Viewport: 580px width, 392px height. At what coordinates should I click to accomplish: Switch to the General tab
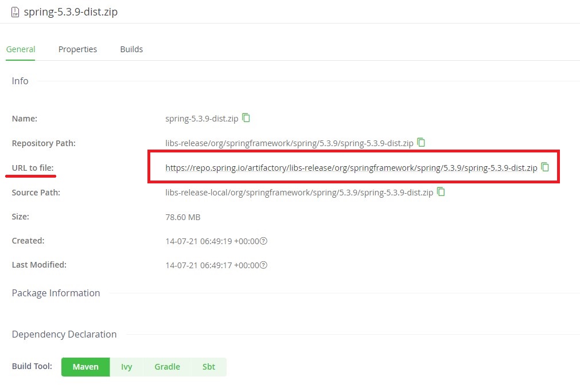[x=21, y=49]
